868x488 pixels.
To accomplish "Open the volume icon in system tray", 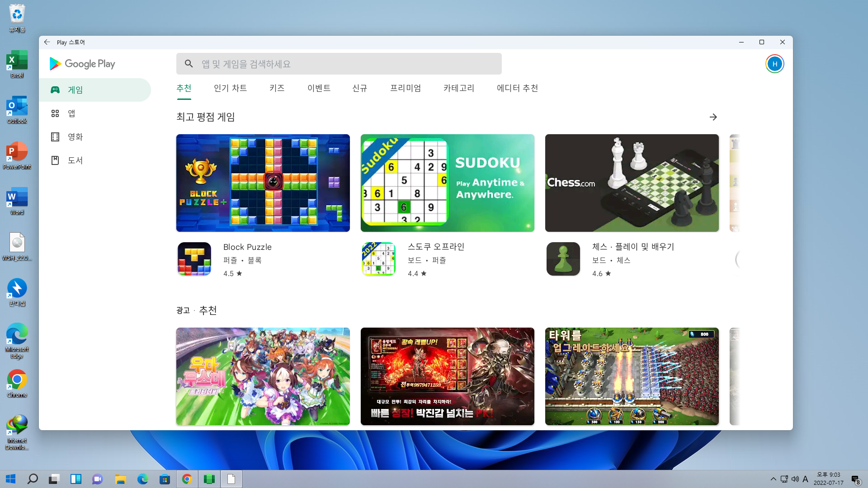I will tap(795, 479).
